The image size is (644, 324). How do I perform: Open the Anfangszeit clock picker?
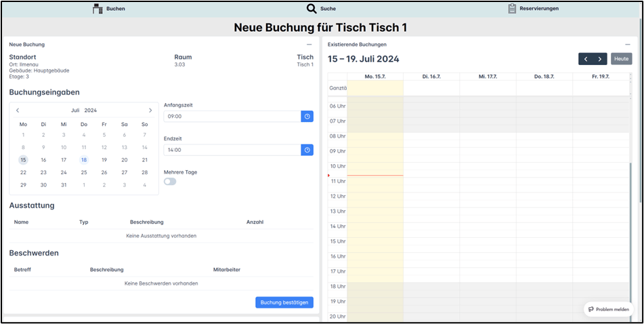point(307,117)
